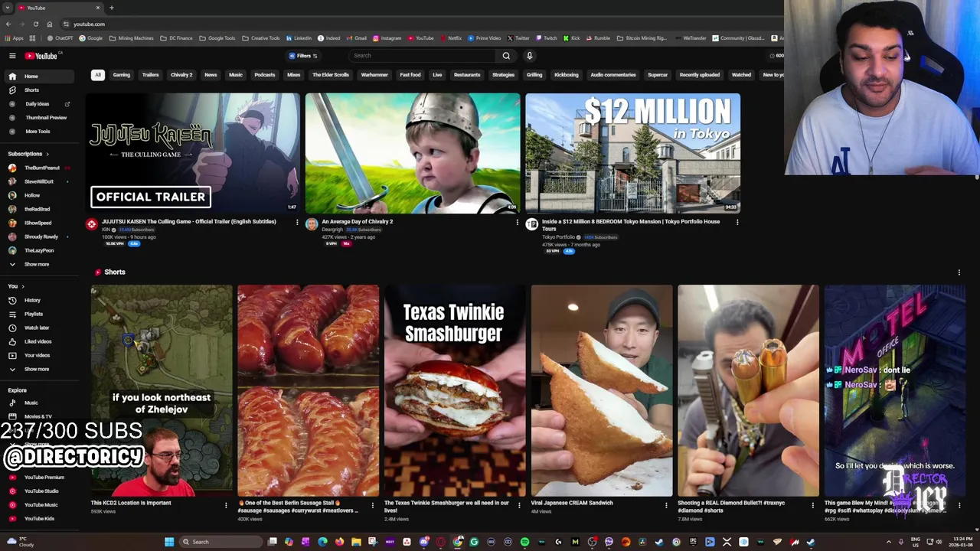
Task: Open Your videos in sidebar
Action: 38,355
